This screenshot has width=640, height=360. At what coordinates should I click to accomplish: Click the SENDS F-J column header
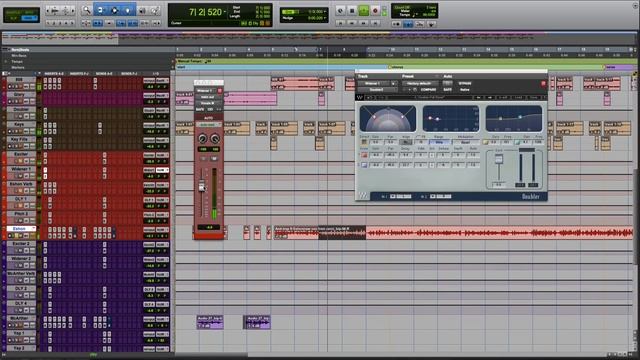click(x=129, y=73)
